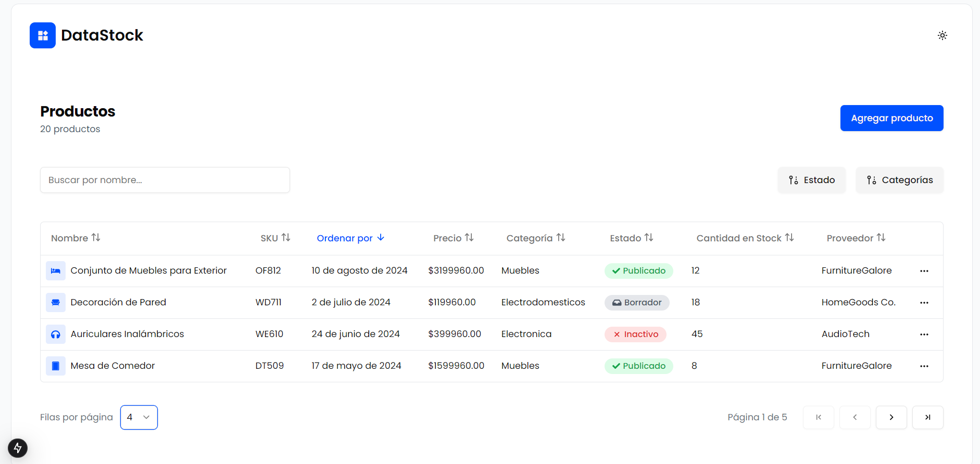Image resolution: width=980 pixels, height=464 pixels.
Task: Go to the next page arrow
Action: click(x=891, y=417)
